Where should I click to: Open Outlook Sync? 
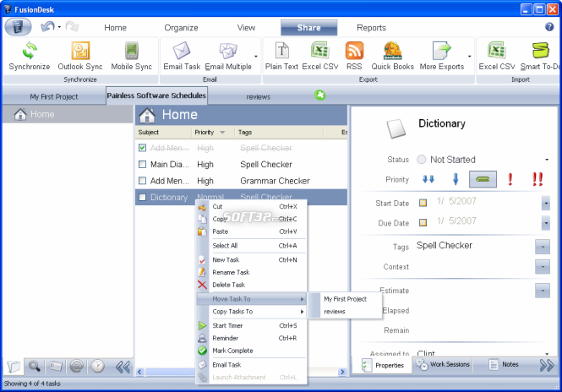click(80, 56)
